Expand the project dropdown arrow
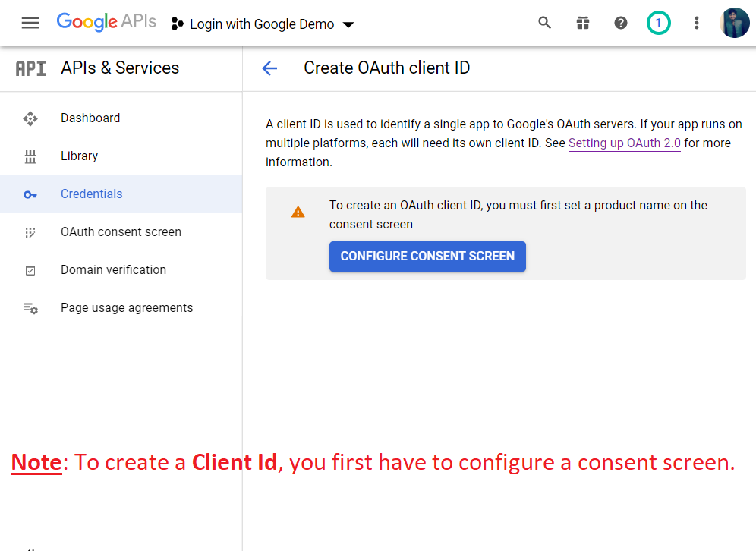The image size is (756, 551). pyautogui.click(x=348, y=24)
